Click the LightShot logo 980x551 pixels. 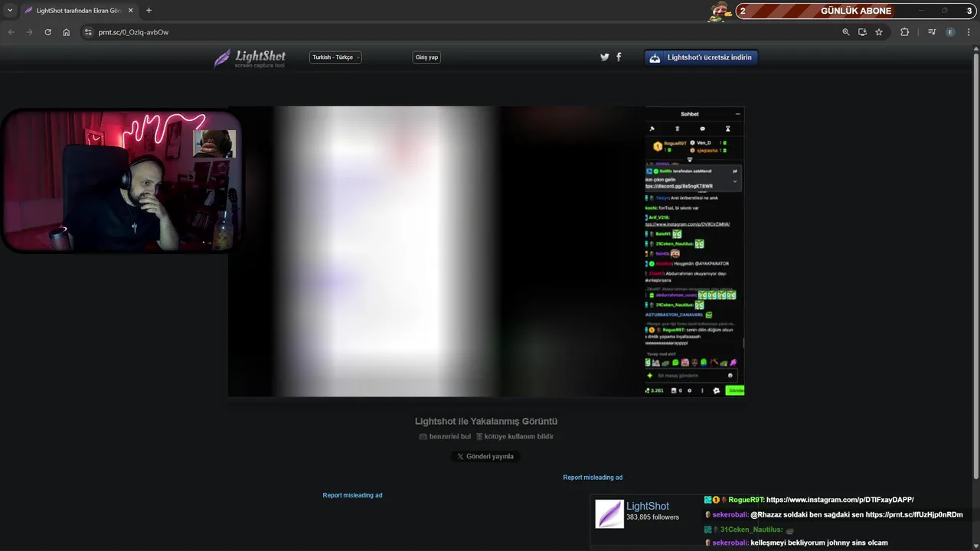pyautogui.click(x=250, y=58)
